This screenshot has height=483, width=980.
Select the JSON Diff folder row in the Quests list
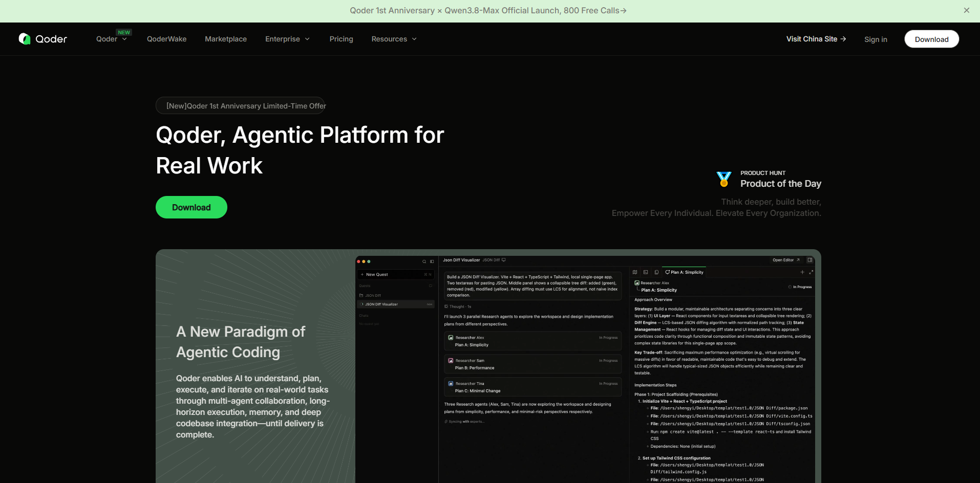(x=396, y=295)
